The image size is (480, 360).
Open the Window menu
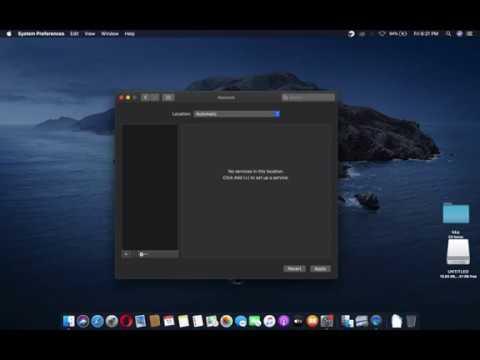[110, 34]
